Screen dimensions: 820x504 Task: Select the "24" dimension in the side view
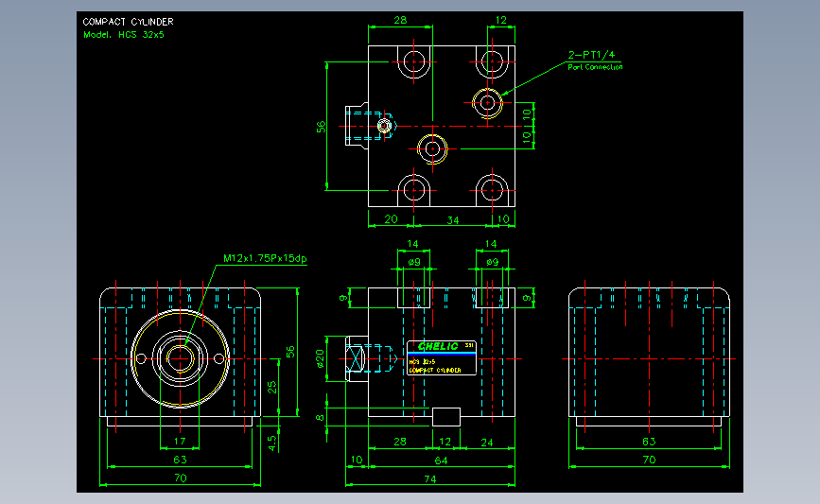pos(487,443)
